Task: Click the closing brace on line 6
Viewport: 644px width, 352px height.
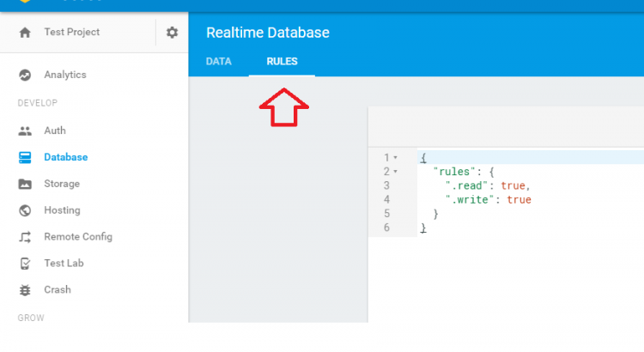Action: 422,228
